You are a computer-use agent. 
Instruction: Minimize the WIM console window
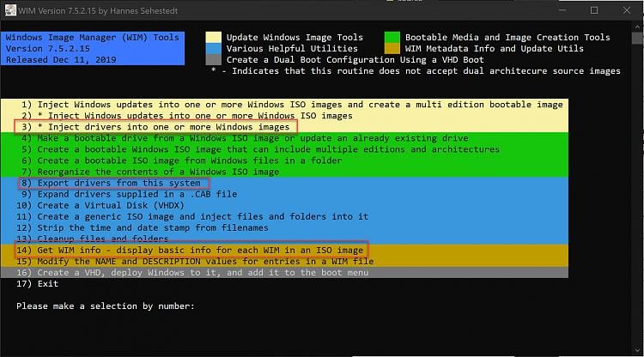[x=562, y=10]
